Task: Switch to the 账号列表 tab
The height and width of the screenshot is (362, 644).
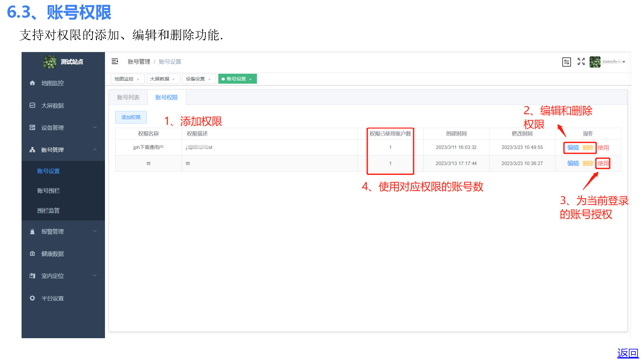Action: (128, 97)
